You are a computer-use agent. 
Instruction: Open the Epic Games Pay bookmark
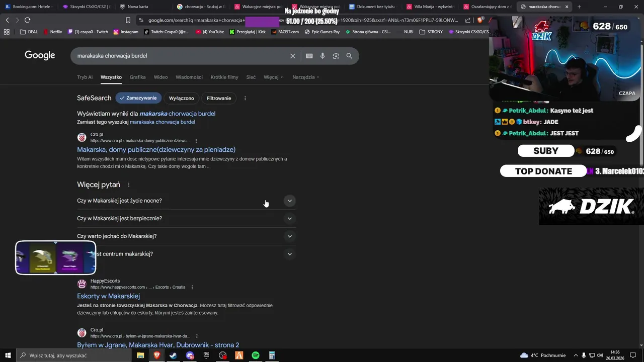(322, 32)
